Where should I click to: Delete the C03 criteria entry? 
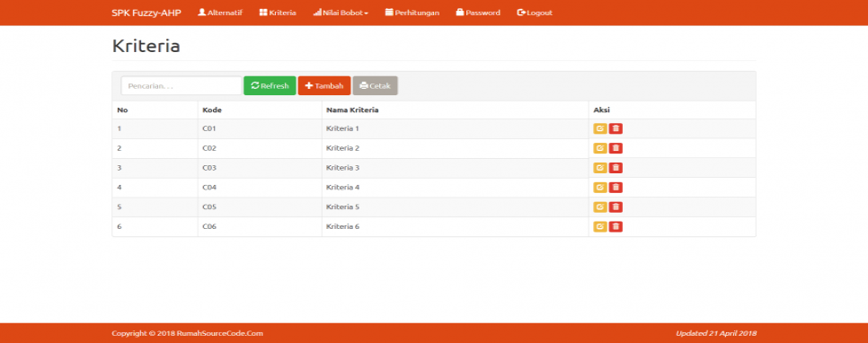click(x=616, y=168)
